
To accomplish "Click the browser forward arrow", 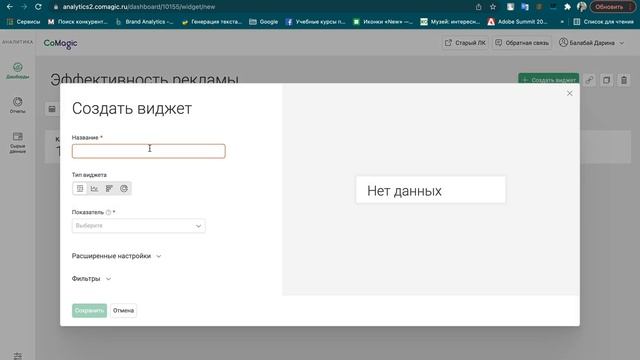I will (24, 7).
